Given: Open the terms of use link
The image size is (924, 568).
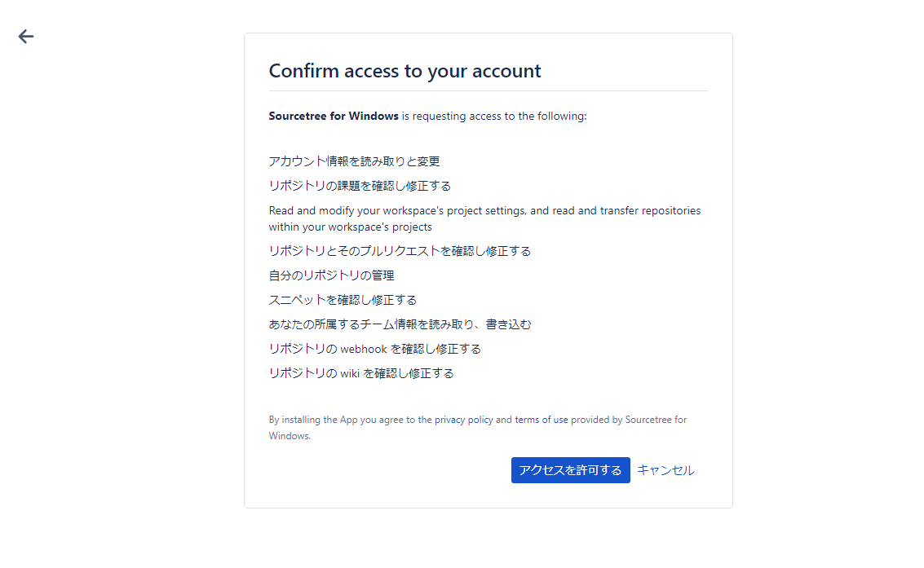Looking at the screenshot, I should pos(542,420).
